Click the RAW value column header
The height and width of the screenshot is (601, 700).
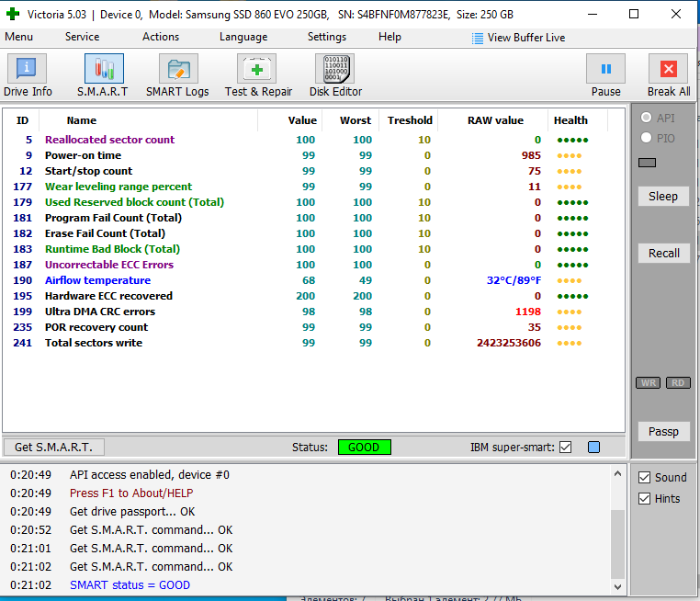point(495,120)
